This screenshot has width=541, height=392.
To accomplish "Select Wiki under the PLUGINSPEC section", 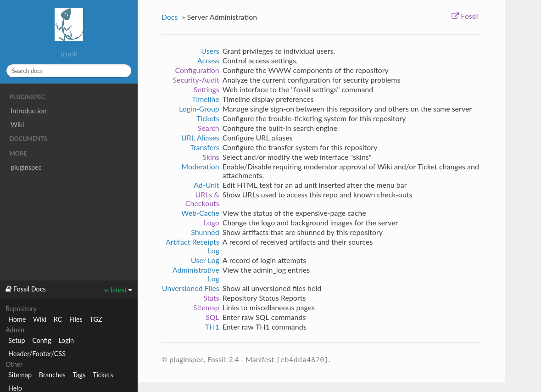I will click(x=17, y=125).
